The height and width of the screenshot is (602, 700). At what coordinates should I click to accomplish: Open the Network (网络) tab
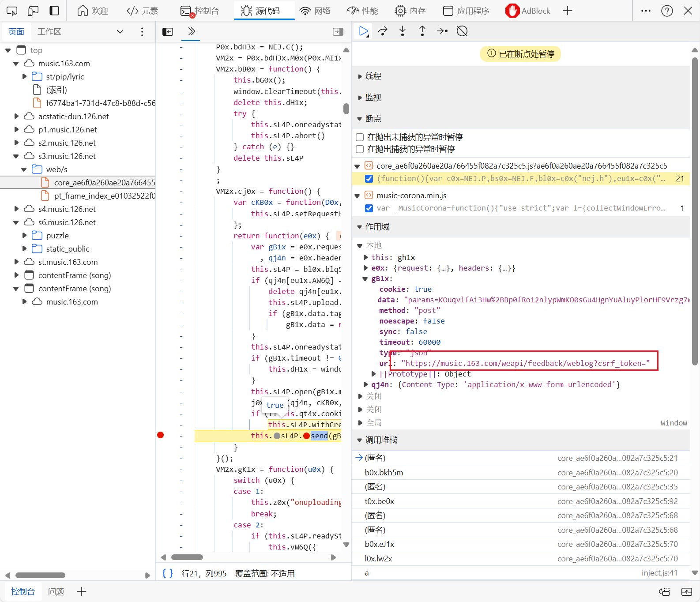315,11
